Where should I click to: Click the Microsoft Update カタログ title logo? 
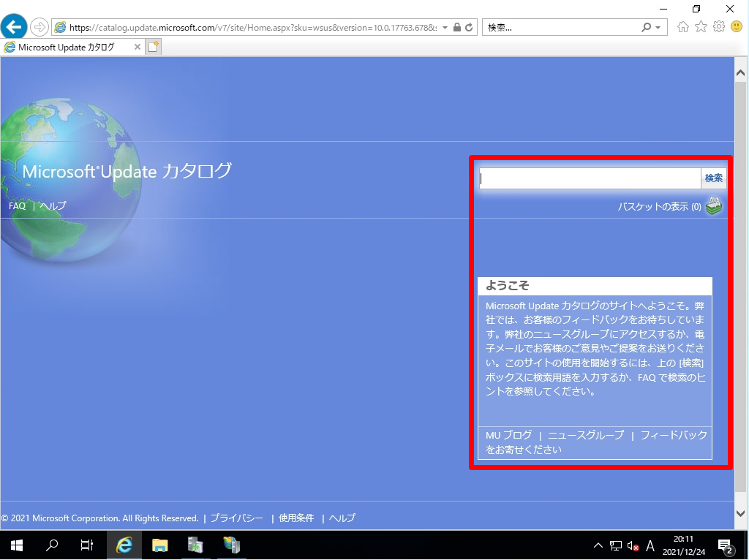[x=127, y=170]
